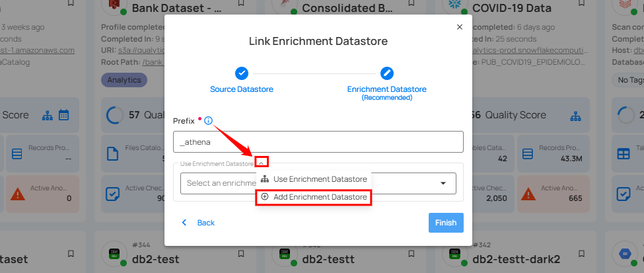Click the Enrichment Datastore (Recommended) step label
The width and height of the screenshot is (644, 273).
click(387, 93)
